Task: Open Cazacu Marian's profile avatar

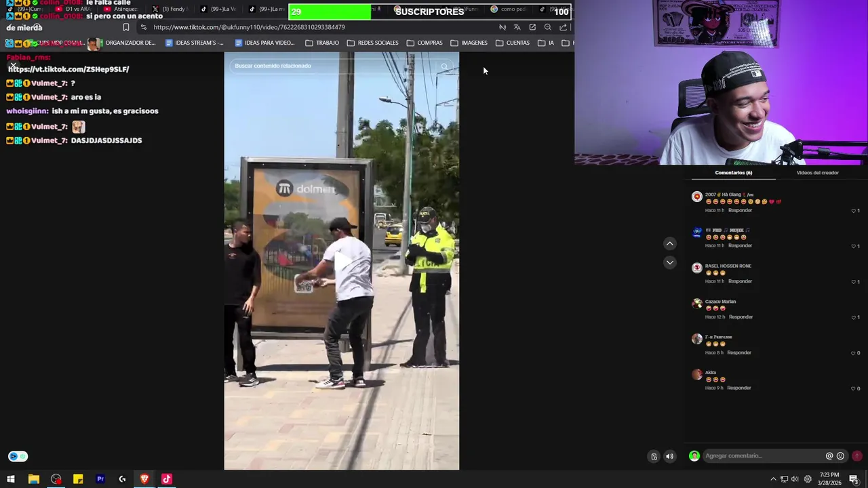Action: click(696, 304)
